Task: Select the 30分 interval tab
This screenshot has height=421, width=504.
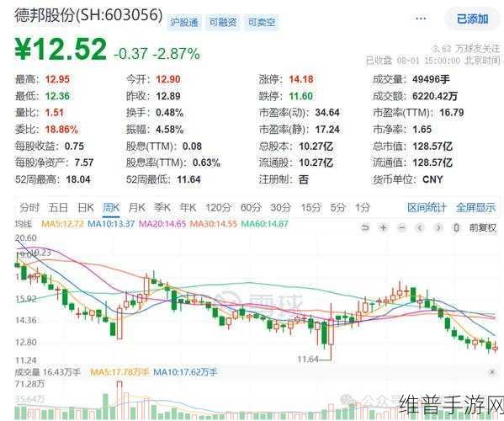Action: click(280, 207)
